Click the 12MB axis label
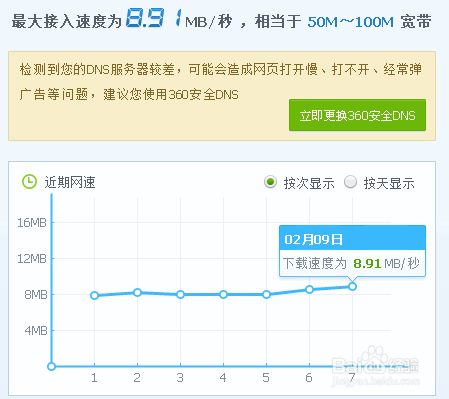449x399 pixels. click(32, 258)
